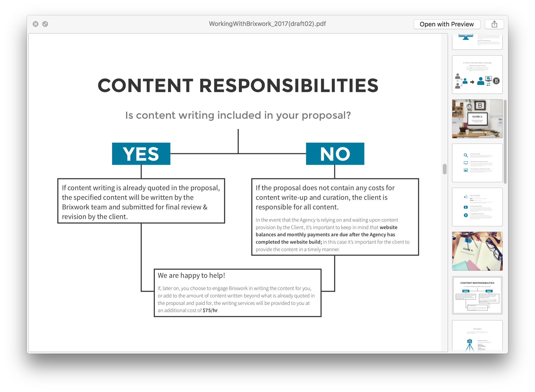The width and height of the screenshot is (535, 392).
Task: Open the thumbnail with magnifier and monitor icons
Action: tap(477, 163)
